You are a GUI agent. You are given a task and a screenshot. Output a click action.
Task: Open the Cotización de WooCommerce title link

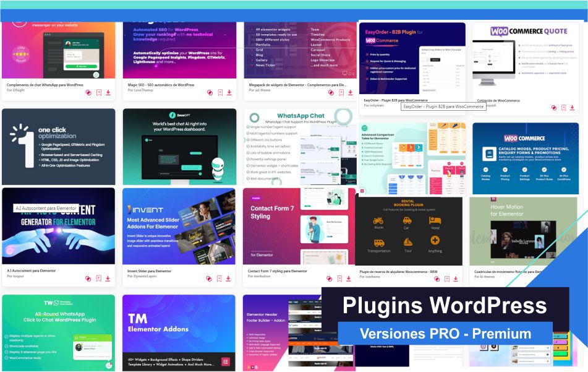point(498,101)
